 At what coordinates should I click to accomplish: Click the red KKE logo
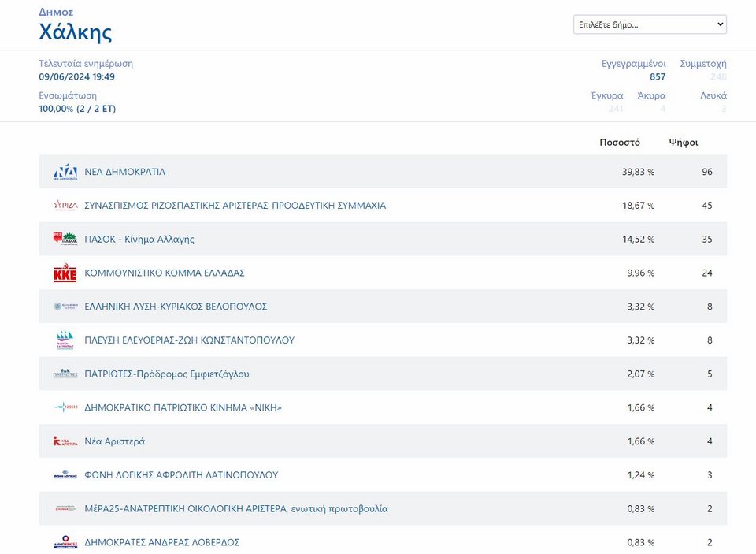[65, 273]
